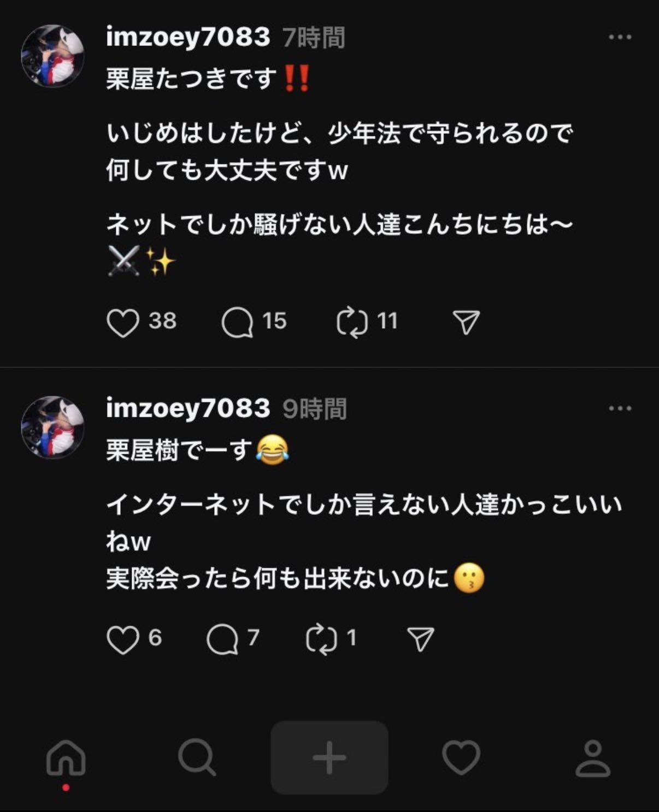Share the second post via paper plane icon
This screenshot has width=659, height=812.
tap(421, 639)
